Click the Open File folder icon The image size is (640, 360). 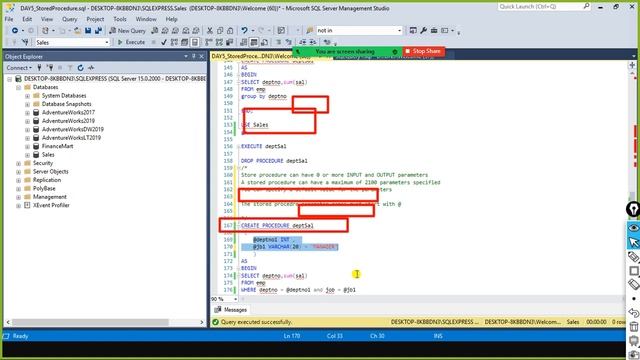(77, 31)
